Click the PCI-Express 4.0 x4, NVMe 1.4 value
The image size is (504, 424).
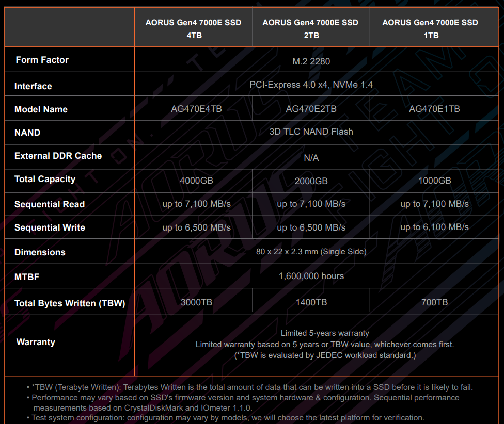[311, 85]
